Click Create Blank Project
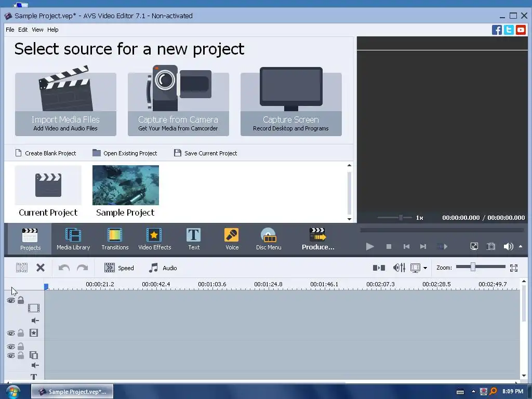Screen dimensions: 532x399 (x=46, y=153)
